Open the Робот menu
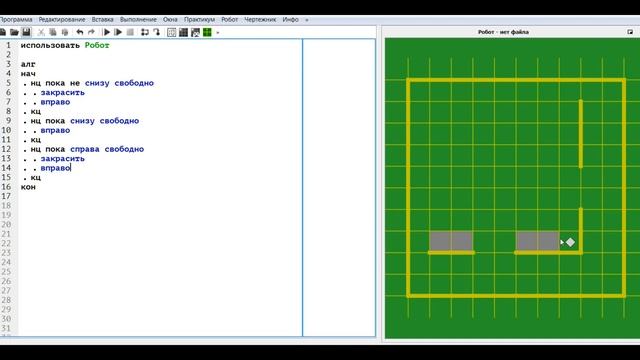 coord(229,20)
